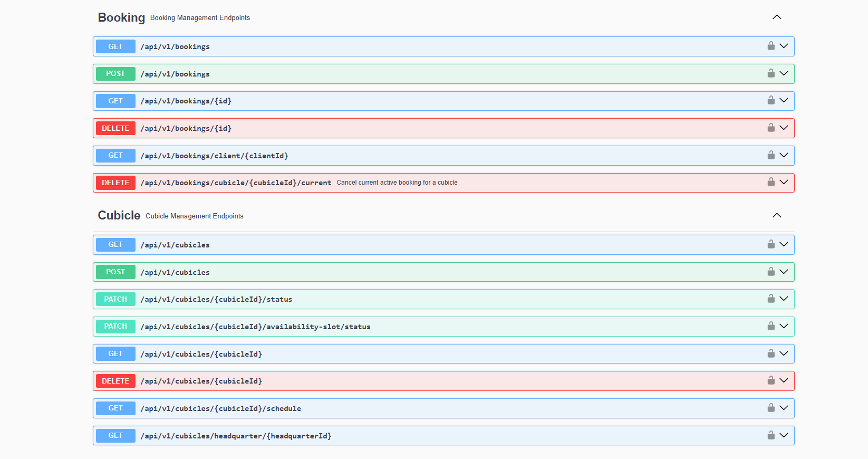Click lock on PATCH cubicles/{cubicleId}/status row
Viewport: 868px width, 459px height.
click(x=770, y=299)
